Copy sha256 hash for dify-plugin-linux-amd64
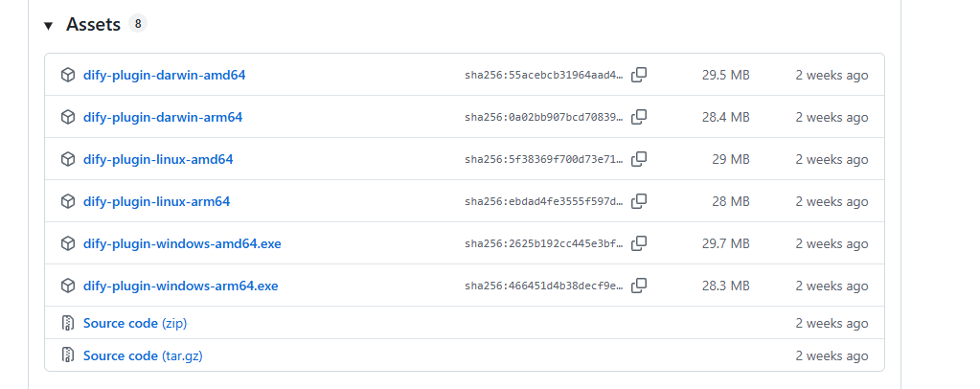The height and width of the screenshot is (389, 980). (x=639, y=159)
